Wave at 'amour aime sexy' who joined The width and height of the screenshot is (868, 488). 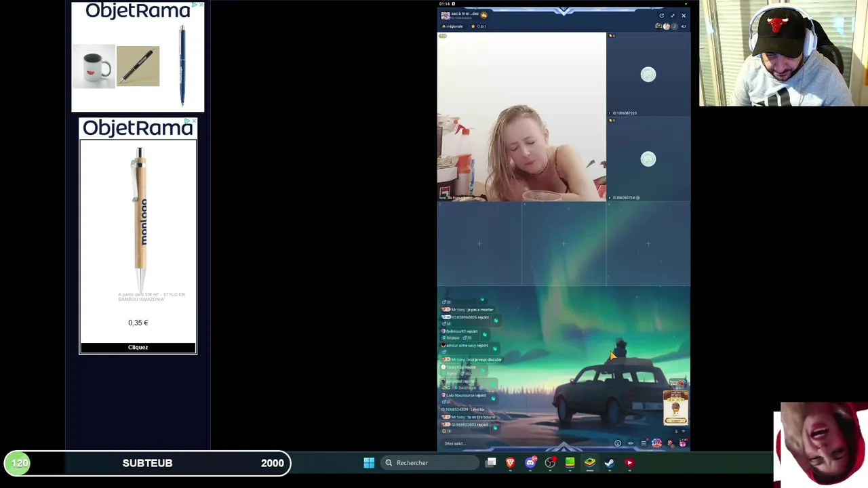click(x=494, y=348)
